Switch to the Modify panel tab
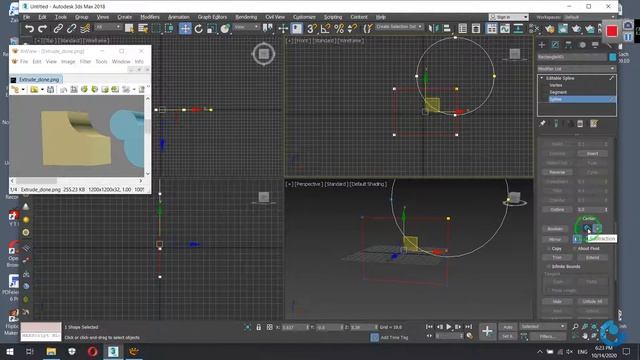Viewport: 640px width, 360px height. coord(555,45)
